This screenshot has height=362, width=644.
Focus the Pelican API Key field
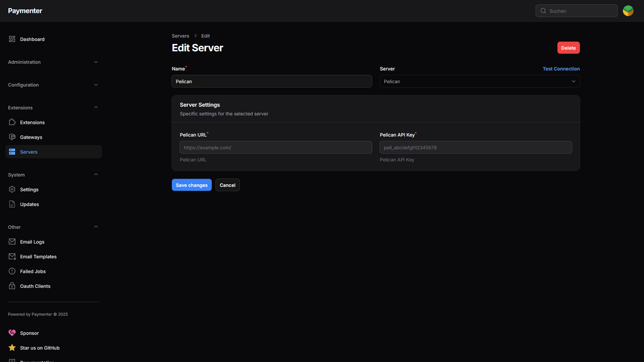[476, 147]
